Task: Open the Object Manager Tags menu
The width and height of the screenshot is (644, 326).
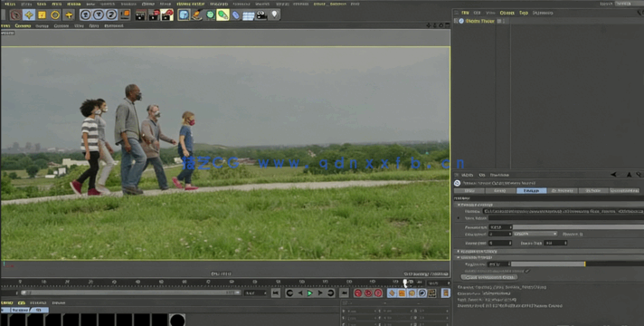Action: click(523, 13)
